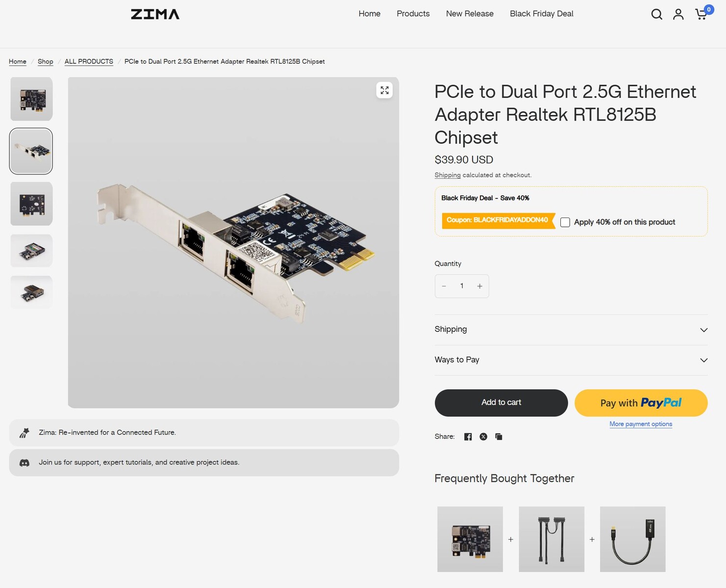Click Add to cart button

(x=501, y=403)
